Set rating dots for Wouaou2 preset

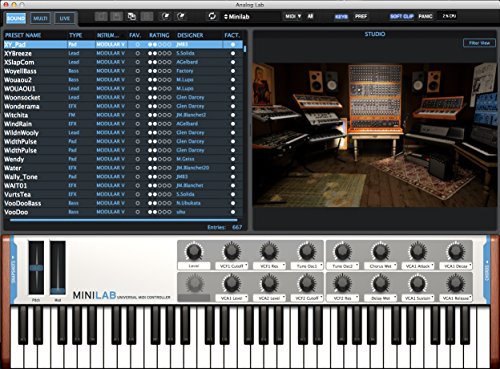[160, 80]
